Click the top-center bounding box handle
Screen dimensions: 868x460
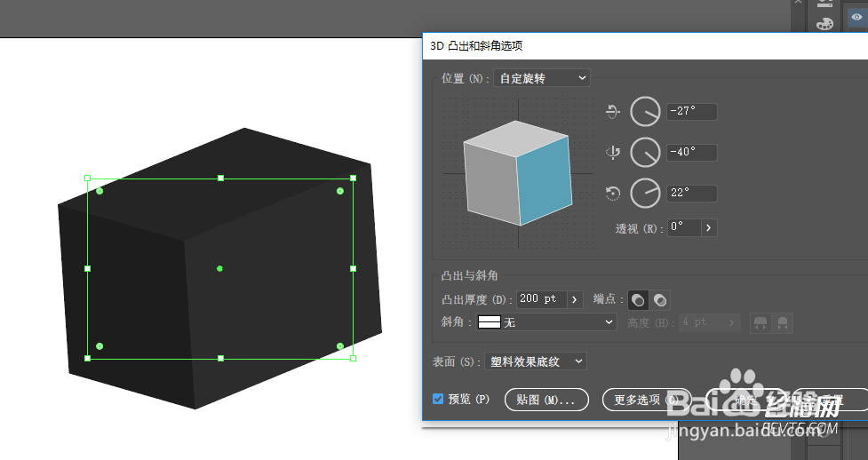[220, 178]
